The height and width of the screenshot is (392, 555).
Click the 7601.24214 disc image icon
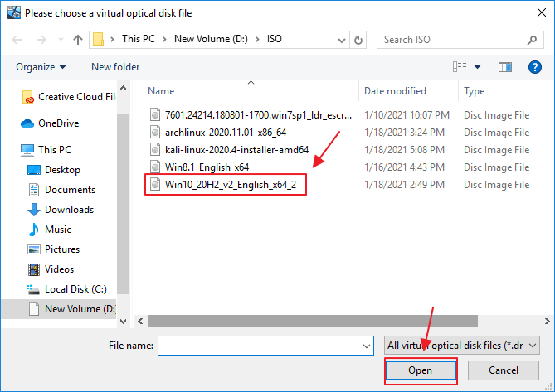(155, 115)
